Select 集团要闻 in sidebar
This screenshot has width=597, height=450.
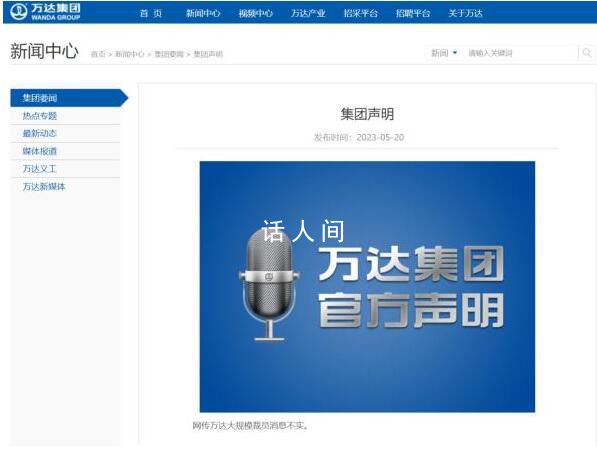69,98
